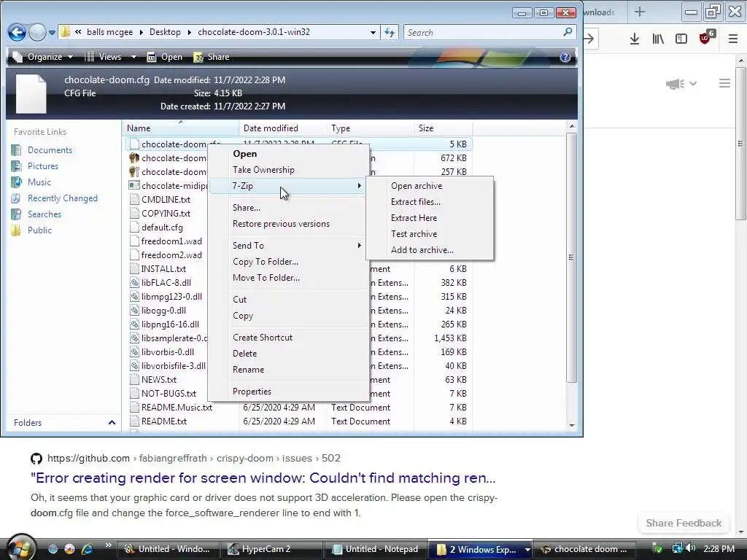The image size is (747, 560).
Task: Select Add to archive... in 7-Zip submenu
Action: coord(430,250)
